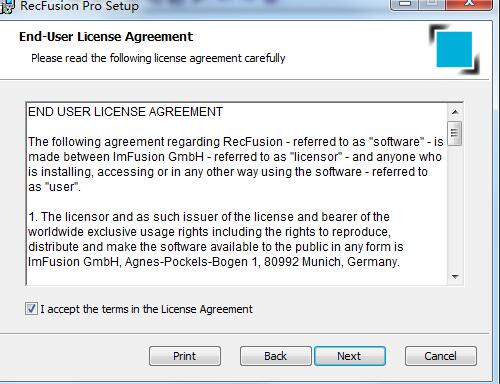The width and height of the screenshot is (500, 384).
Task: Click the blue RecFusion logo square
Action: click(454, 49)
